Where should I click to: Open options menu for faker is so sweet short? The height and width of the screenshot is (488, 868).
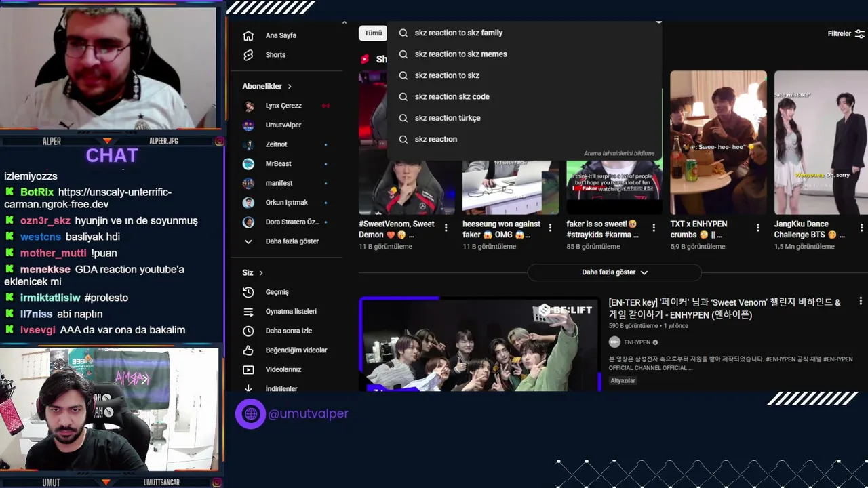tap(654, 228)
